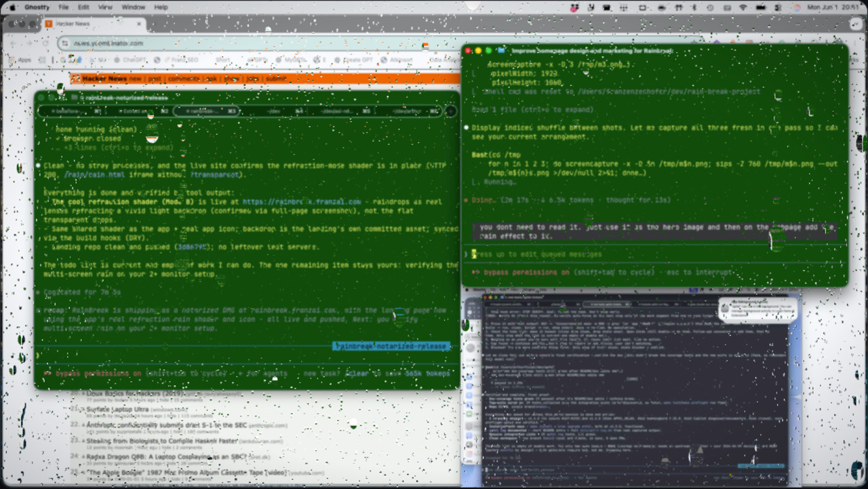The image size is (868, 489).
Task: Click the queued message about hero image
Action: [x=654, y=232]
